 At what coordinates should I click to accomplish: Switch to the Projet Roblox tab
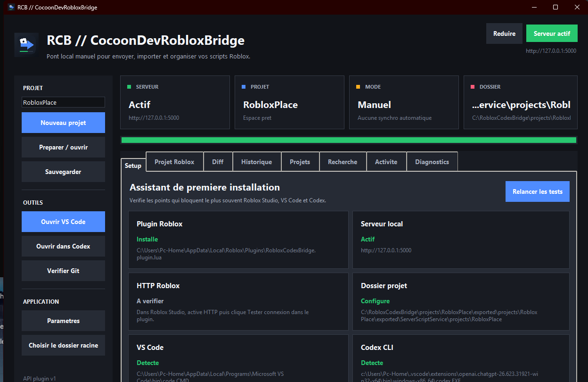click(x=174, y=162)
